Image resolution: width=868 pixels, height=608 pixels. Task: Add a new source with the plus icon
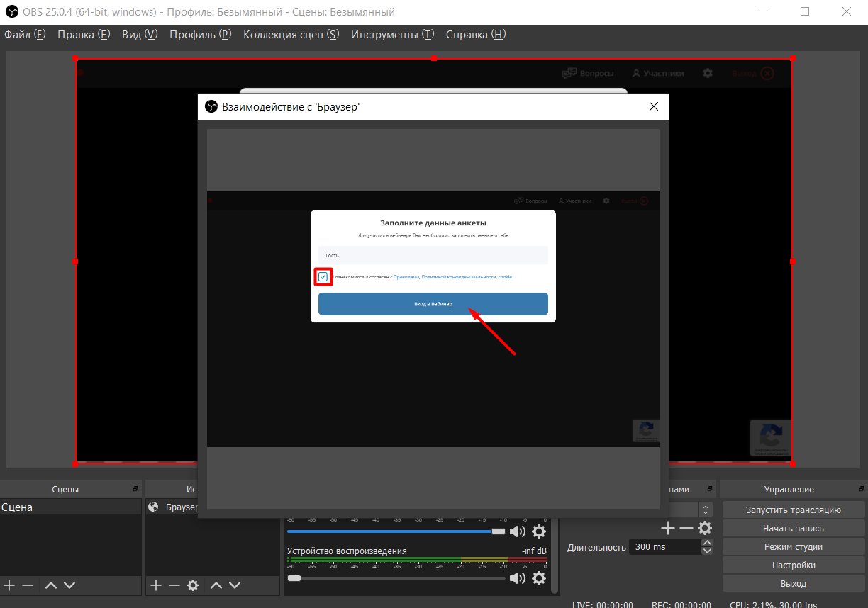point(156,585)
